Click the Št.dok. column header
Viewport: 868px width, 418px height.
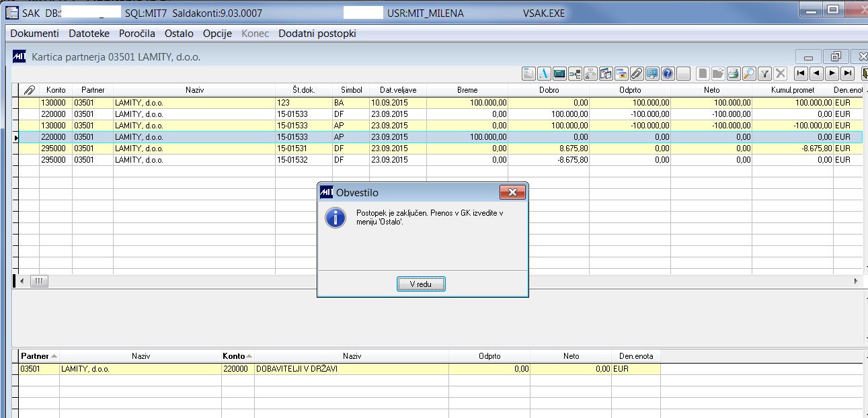coord(304,90)
